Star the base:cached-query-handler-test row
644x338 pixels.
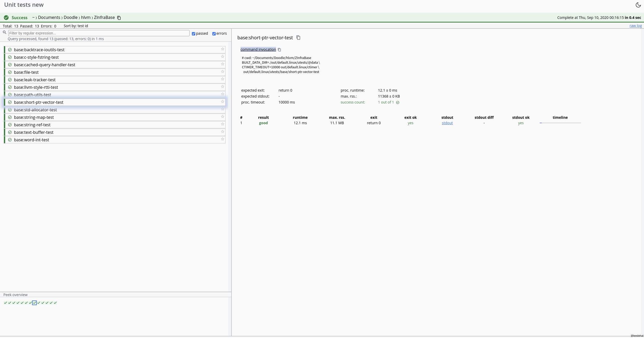pos(222,64)
